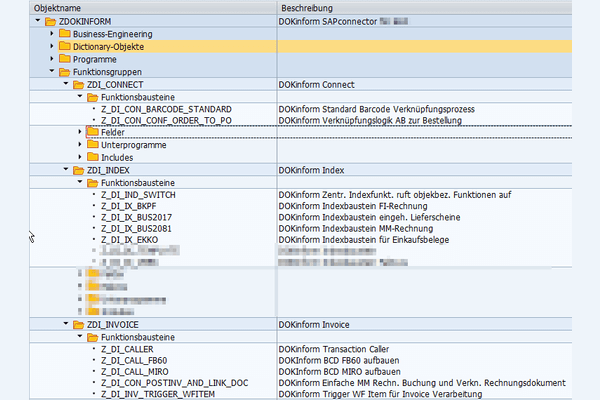Screen dimensions: 600x400
Task: Open Z_DI_CALL_MIRO function module
Action: coord(138,372)
